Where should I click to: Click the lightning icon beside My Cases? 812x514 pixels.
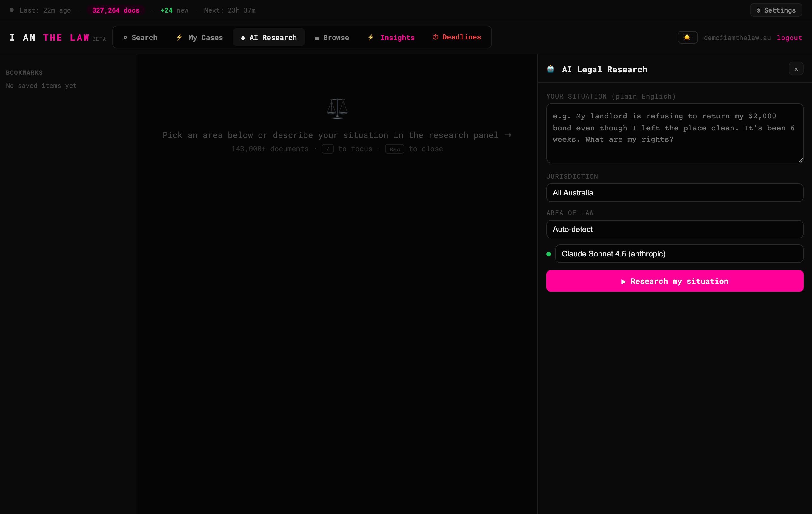[x=179, y=37]
